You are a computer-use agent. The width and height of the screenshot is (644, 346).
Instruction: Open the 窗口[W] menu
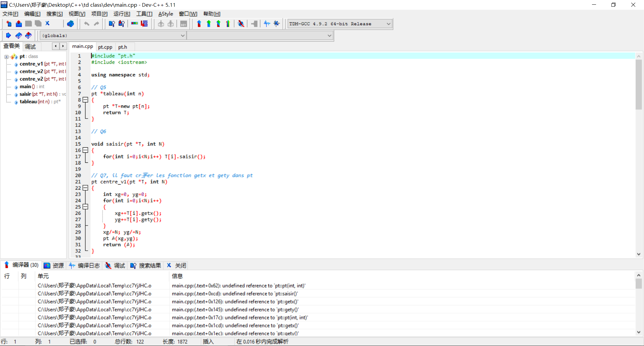(x=188, y=14)
